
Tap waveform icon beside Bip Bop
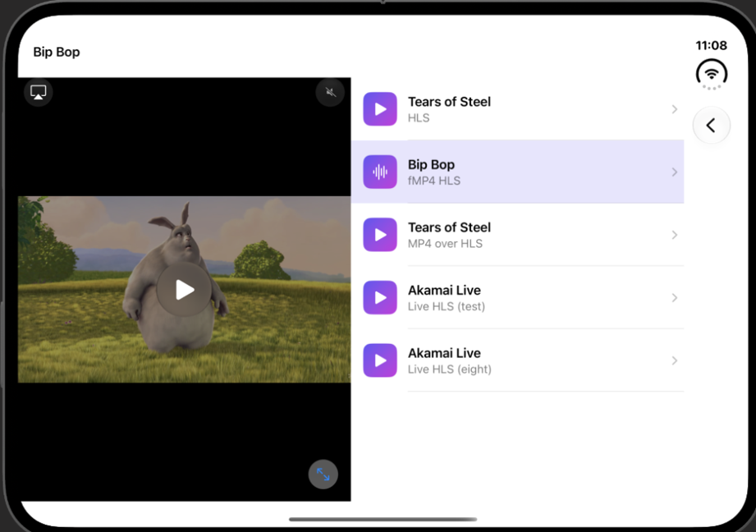click(x=380, y=172)
